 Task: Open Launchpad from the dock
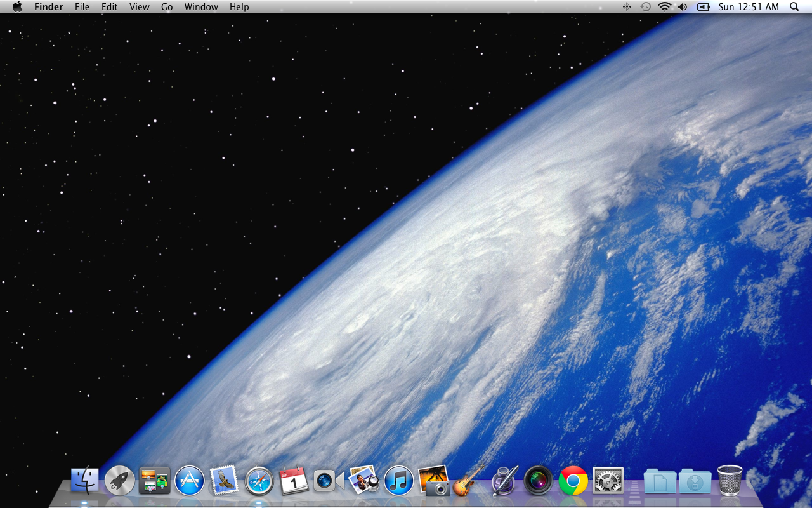tap(120, 480)
